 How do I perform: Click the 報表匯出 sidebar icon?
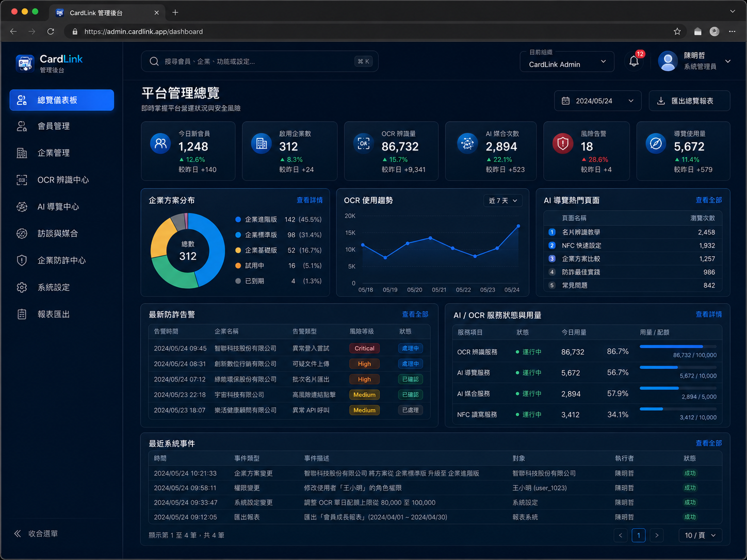[x=22, y=314]
